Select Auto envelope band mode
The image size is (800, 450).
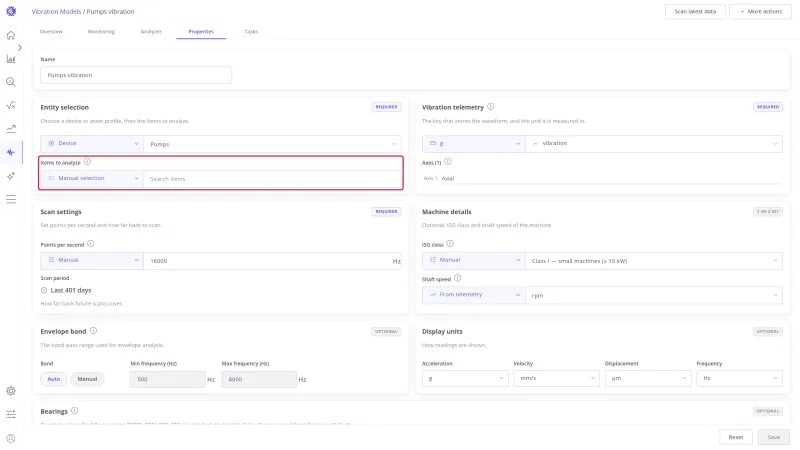[54, 379]
